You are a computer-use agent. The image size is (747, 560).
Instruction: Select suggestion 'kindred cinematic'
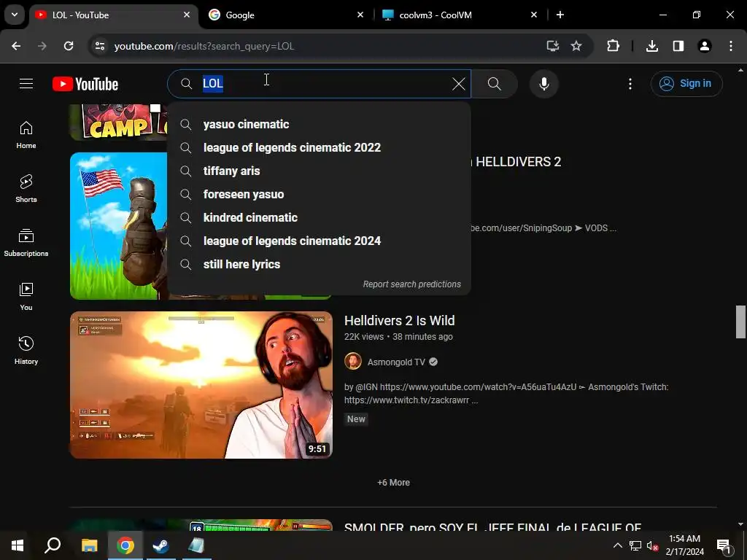click(x=320, y=217)
